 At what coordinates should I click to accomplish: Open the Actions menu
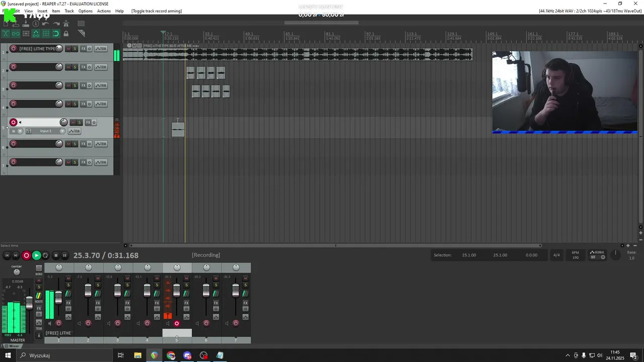pyautogui.click(x=104, y=11)
